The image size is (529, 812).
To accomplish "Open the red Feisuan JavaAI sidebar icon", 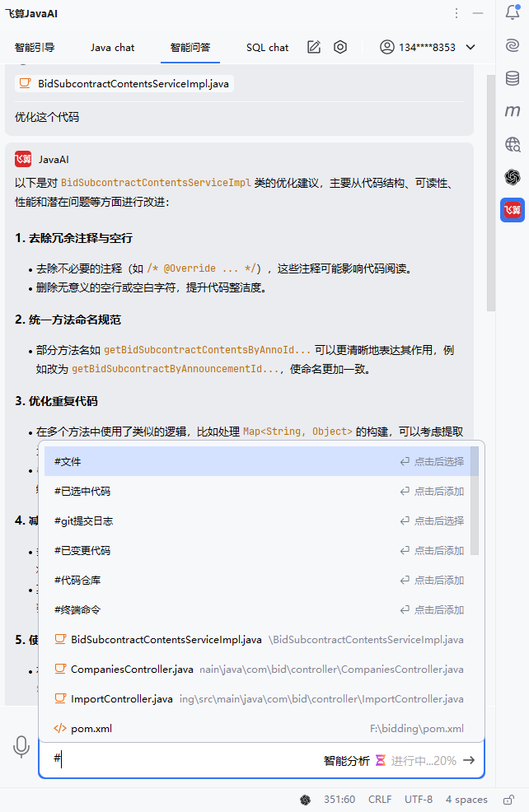I will coord(513,210).
